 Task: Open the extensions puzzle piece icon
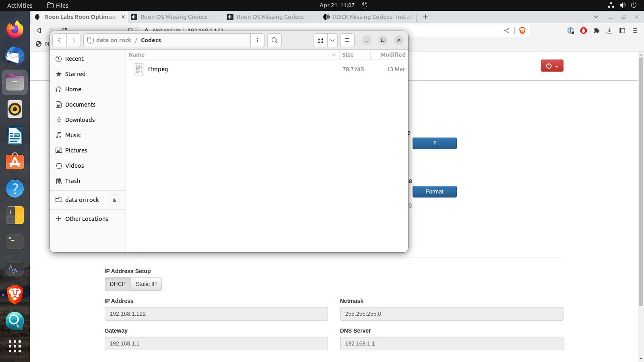click(x=597, y=31)
